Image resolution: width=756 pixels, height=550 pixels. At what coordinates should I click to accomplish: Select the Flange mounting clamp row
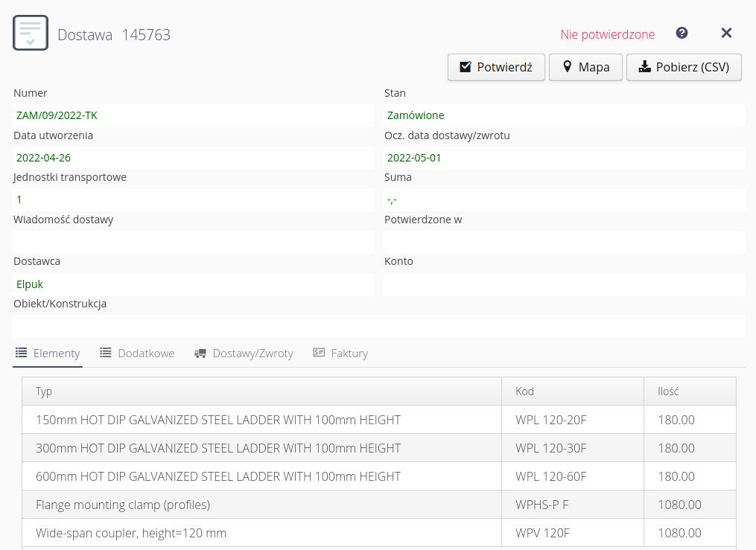261,505
